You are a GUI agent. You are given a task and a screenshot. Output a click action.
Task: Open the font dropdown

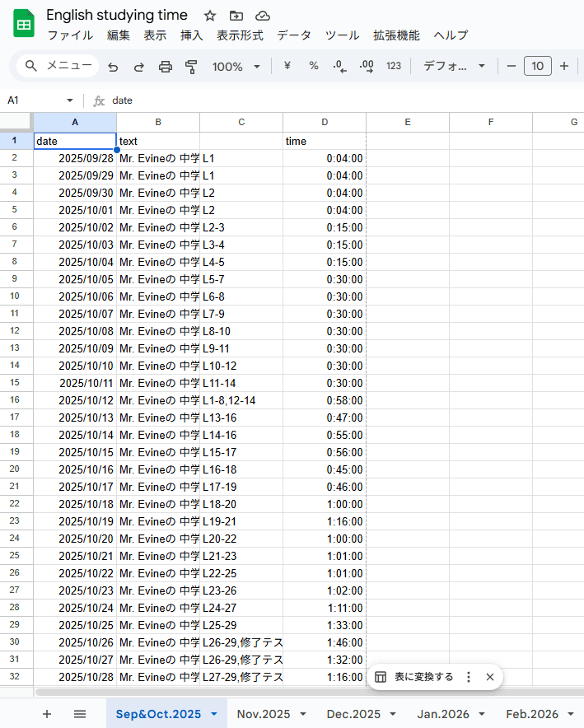click(454, 67)
